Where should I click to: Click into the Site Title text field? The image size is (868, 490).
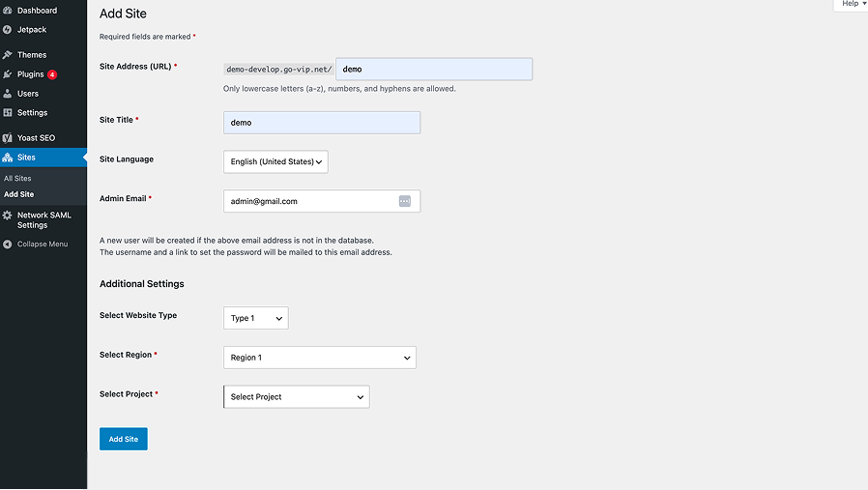coord(322,123)
